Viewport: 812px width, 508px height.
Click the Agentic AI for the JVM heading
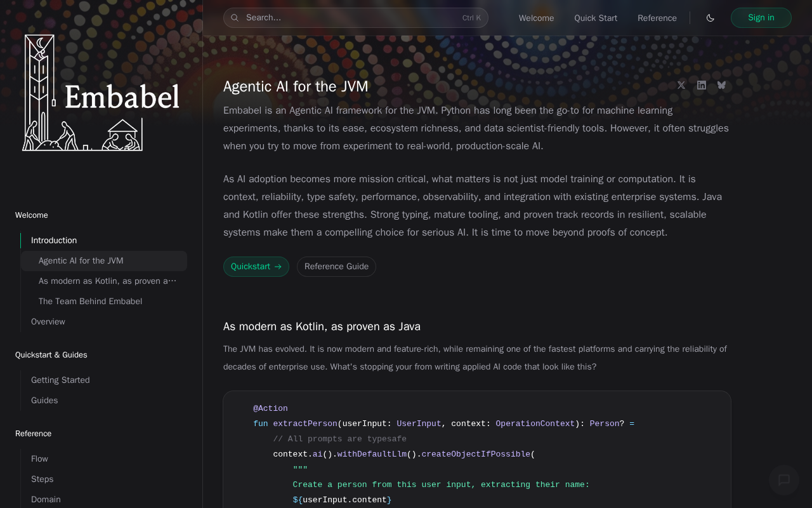(x=296, y=86)
